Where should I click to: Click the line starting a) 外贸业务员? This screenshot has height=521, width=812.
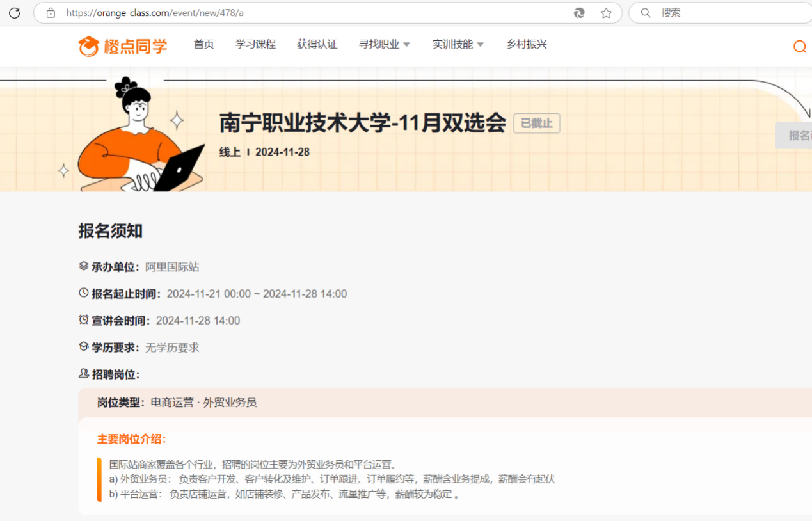point(332,479)
